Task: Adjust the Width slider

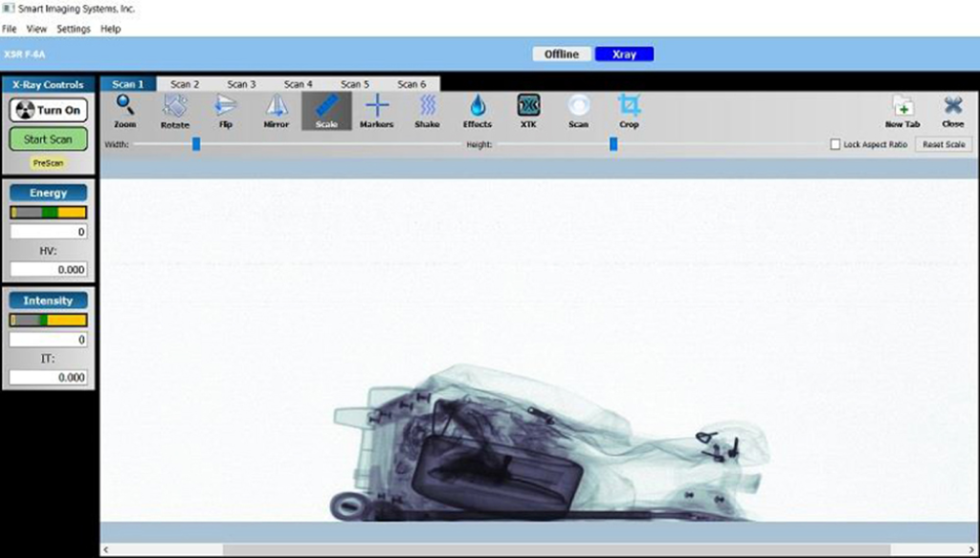Action: pyautogui.click(x=196, y=144)
